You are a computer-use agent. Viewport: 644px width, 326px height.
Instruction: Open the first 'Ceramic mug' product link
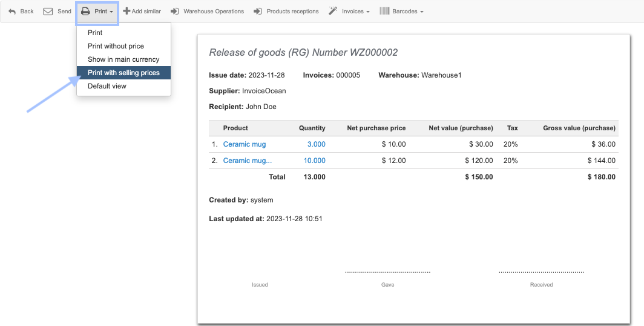pos(245,144)
